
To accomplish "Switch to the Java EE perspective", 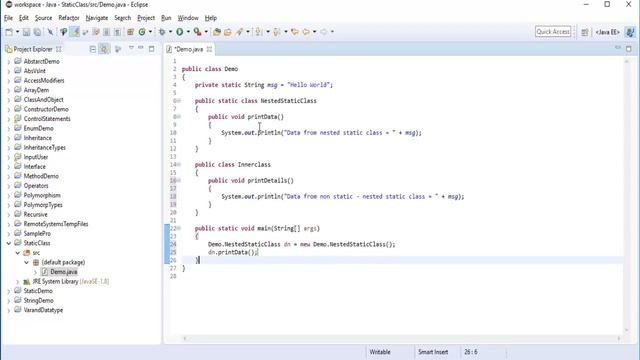I will click(x=607, y=32).
